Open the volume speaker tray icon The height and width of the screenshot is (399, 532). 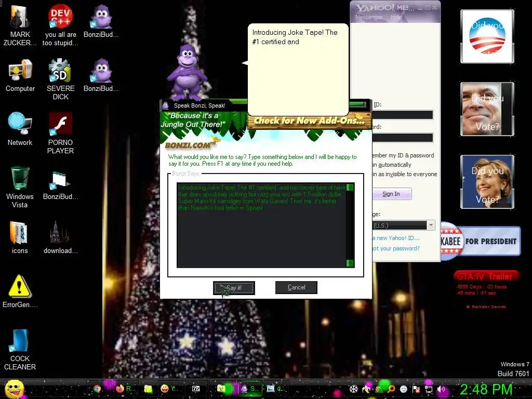[x=441, y=389]
